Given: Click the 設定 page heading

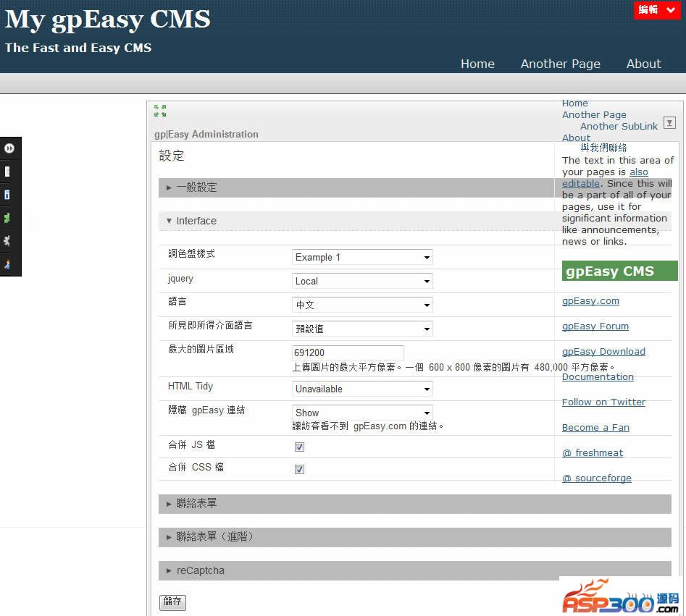Looking at the screenshot, I should pyautogui.click(x=172, y=156).
